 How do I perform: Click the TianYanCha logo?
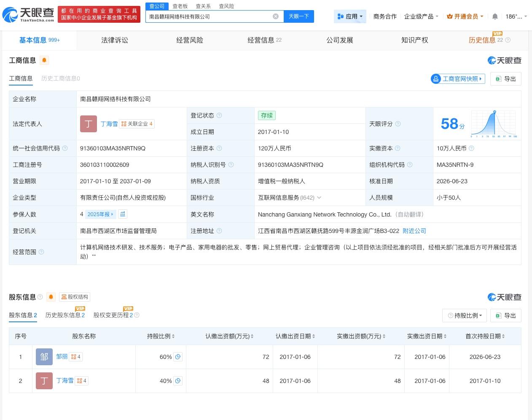point(28,14)
